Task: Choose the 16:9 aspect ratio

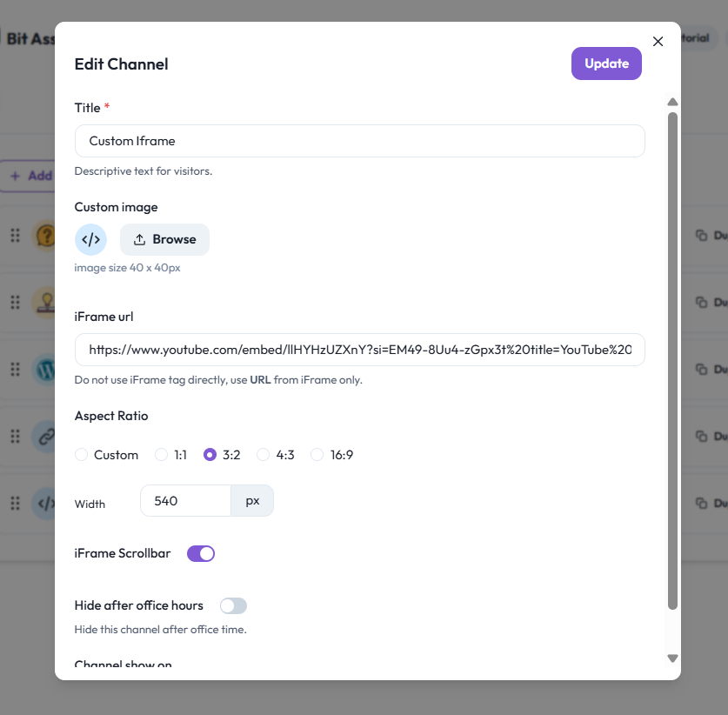Action: coord(317,455)
